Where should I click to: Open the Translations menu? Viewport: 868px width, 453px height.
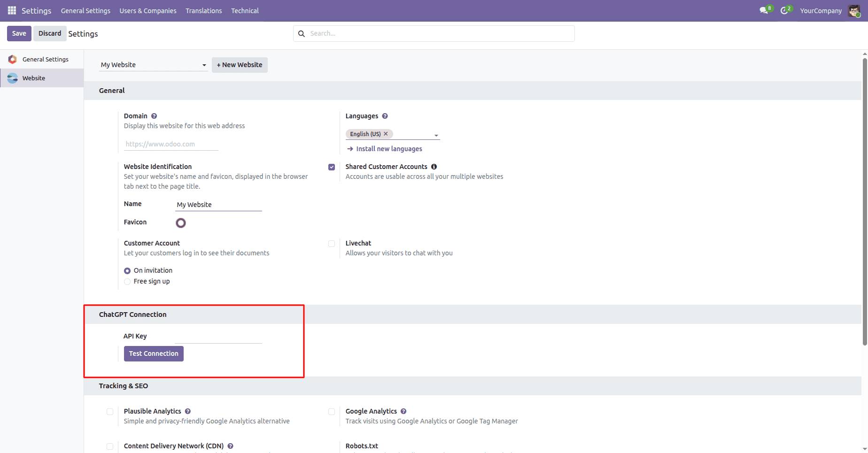coord(203,10)
